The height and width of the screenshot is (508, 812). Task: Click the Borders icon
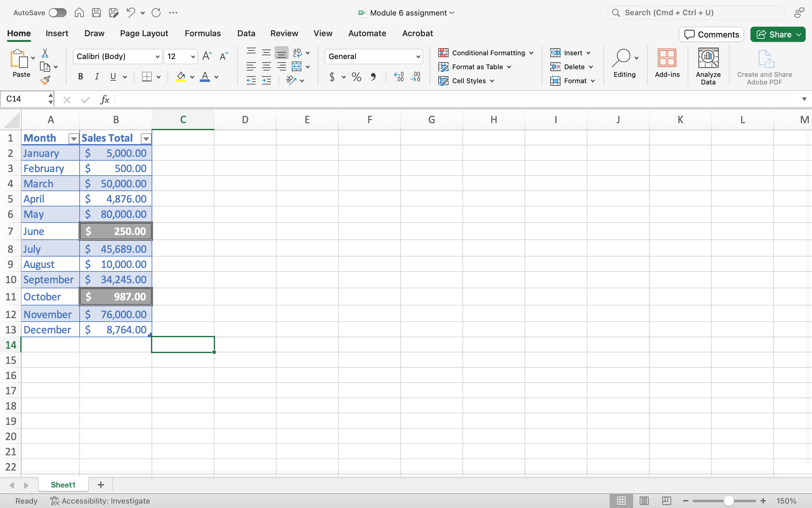(x=147, y=77)
